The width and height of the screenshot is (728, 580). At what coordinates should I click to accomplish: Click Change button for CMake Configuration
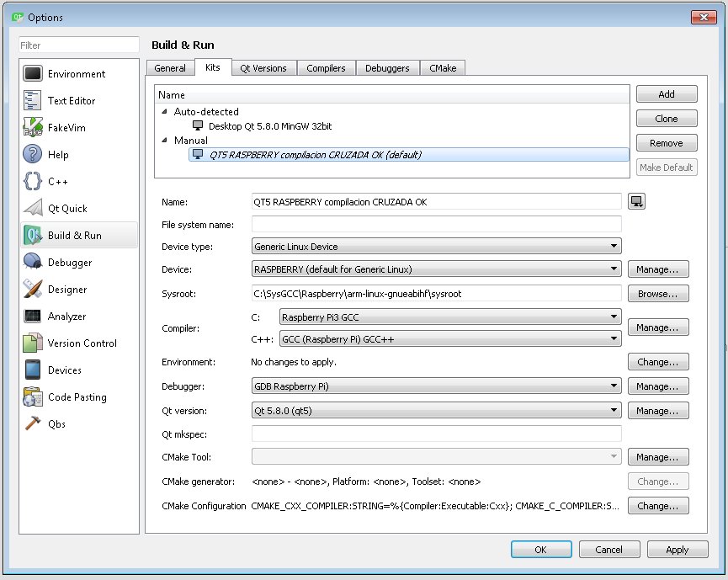(658, 506)
